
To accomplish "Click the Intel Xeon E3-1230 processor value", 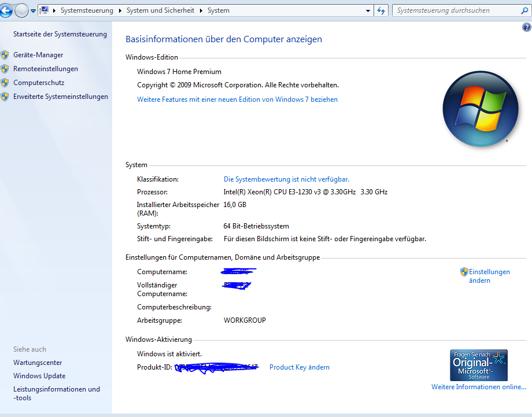I will [305, 192].
